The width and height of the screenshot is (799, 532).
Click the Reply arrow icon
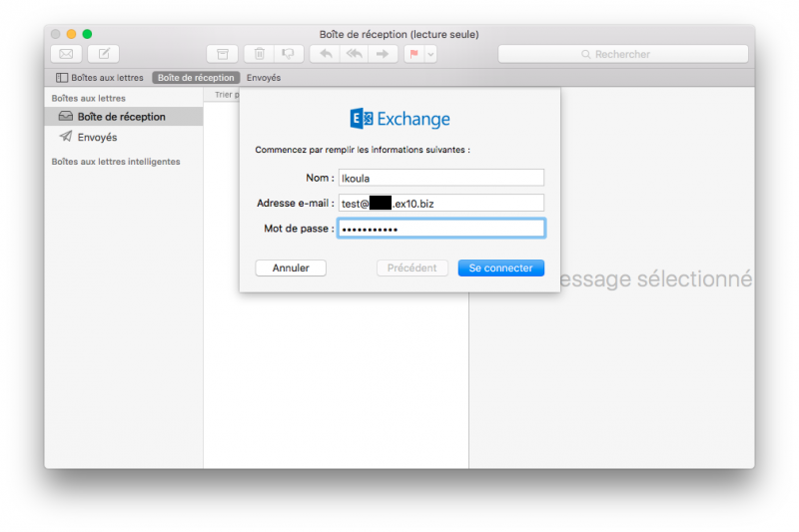(x=326, y=54)
